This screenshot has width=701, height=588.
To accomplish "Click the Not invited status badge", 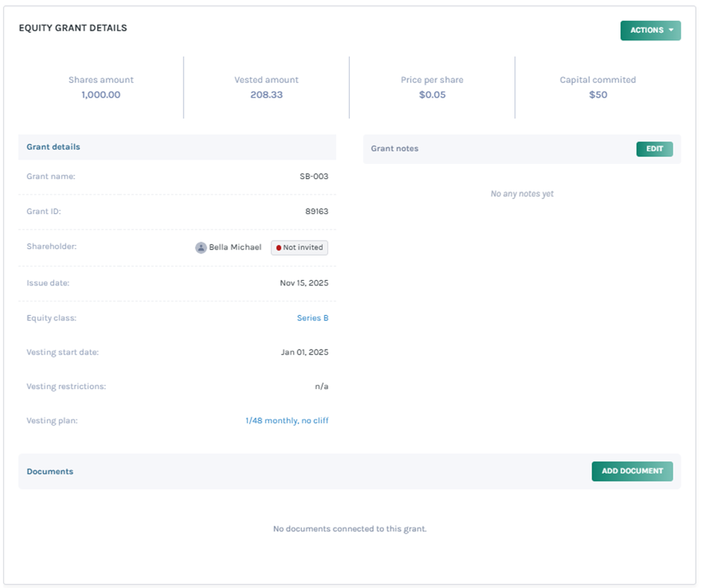I will click(x=299, y=247).
